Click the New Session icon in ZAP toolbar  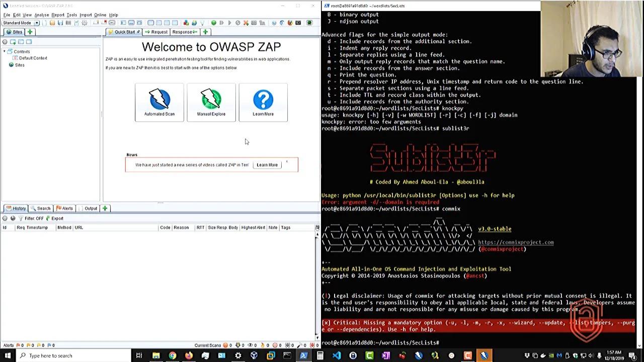(x=45, y=23)
